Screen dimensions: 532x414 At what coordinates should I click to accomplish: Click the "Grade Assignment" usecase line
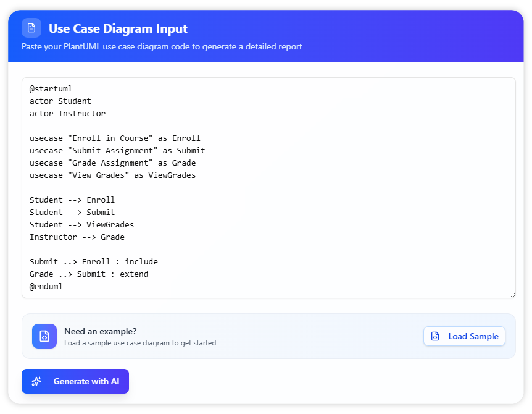click(112, 163)
